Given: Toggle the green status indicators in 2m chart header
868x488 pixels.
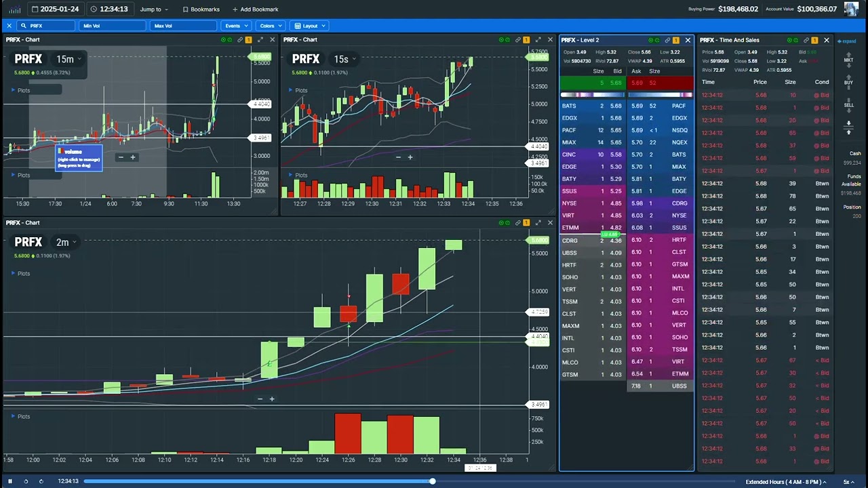Looking at the screenshot, I should (x=505, y=223).
